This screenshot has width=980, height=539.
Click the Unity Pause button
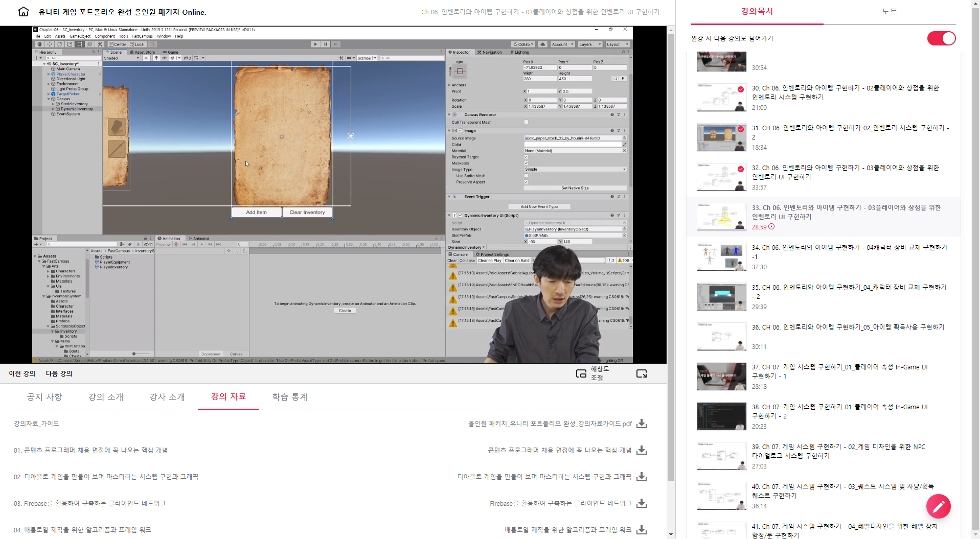326,44
